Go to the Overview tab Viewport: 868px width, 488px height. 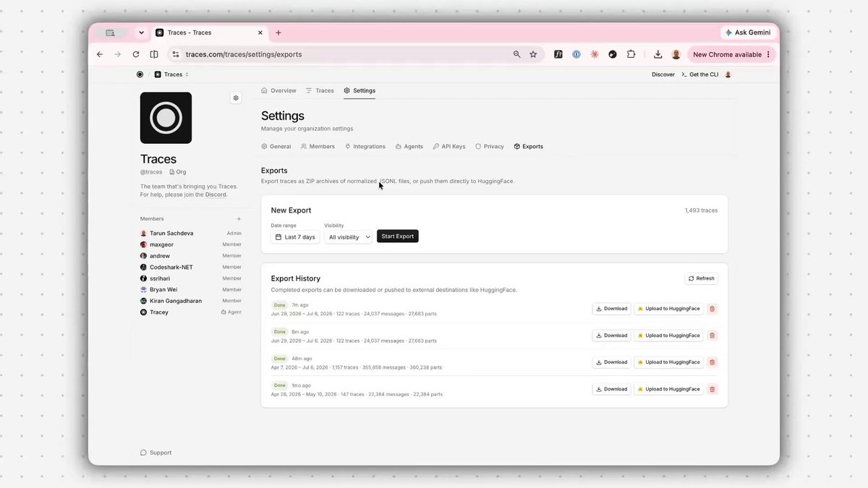coord(278,90)
